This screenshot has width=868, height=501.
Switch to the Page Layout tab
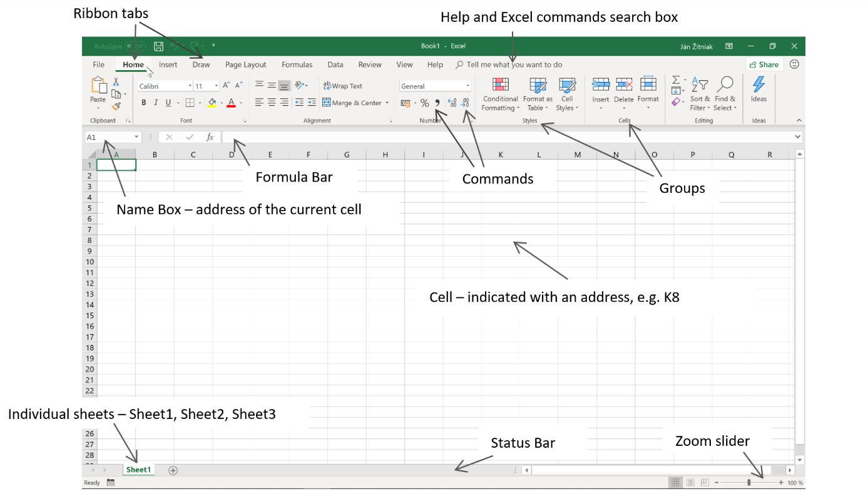pos(246,65)
